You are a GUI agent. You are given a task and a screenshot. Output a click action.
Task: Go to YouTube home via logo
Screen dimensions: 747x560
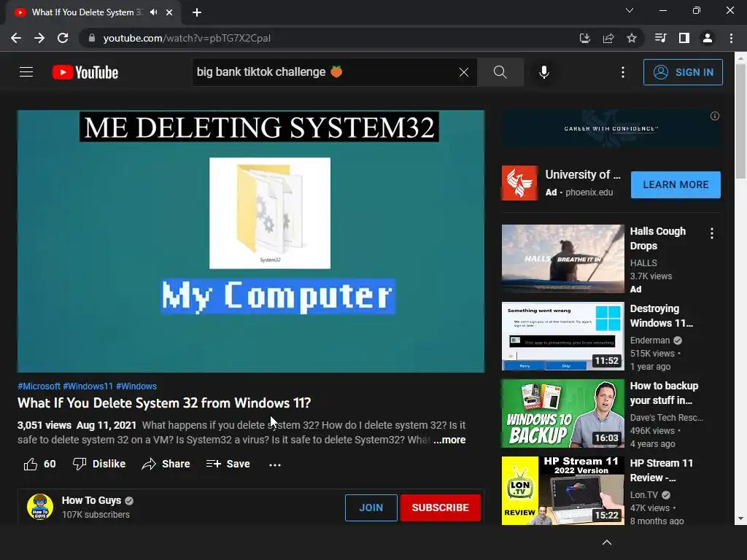(85, 72)
